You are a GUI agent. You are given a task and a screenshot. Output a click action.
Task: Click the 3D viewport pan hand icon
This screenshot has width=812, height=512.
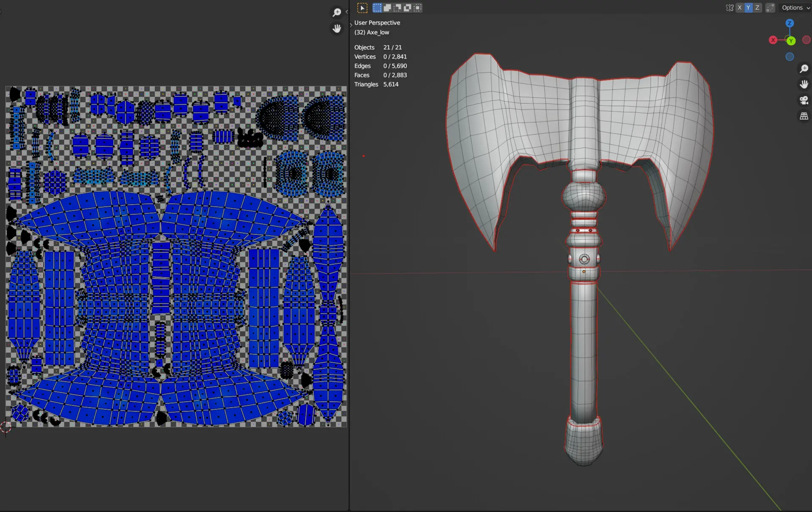(804, 84)
